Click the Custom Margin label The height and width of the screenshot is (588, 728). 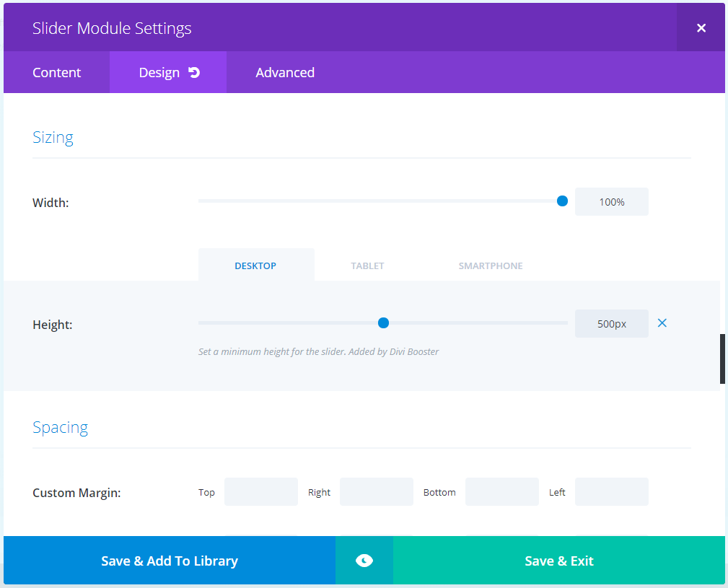coord(76,492)
